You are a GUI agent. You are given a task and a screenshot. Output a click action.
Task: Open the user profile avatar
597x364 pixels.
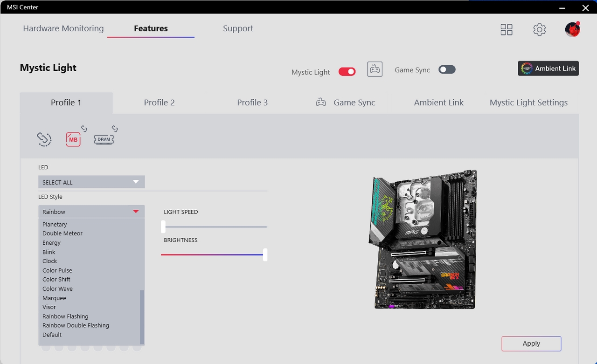[573, 29]
